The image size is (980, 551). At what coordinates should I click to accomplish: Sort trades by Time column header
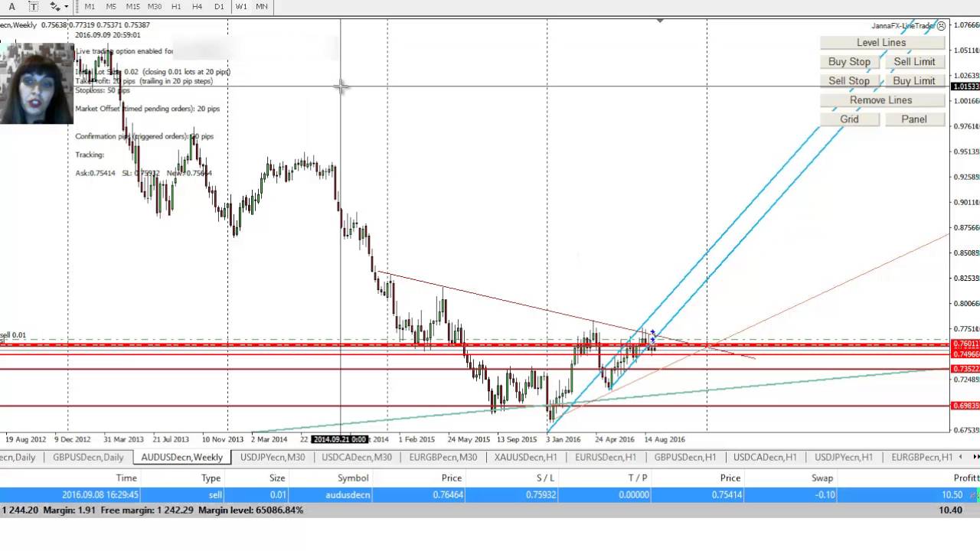tap(126, 478)
